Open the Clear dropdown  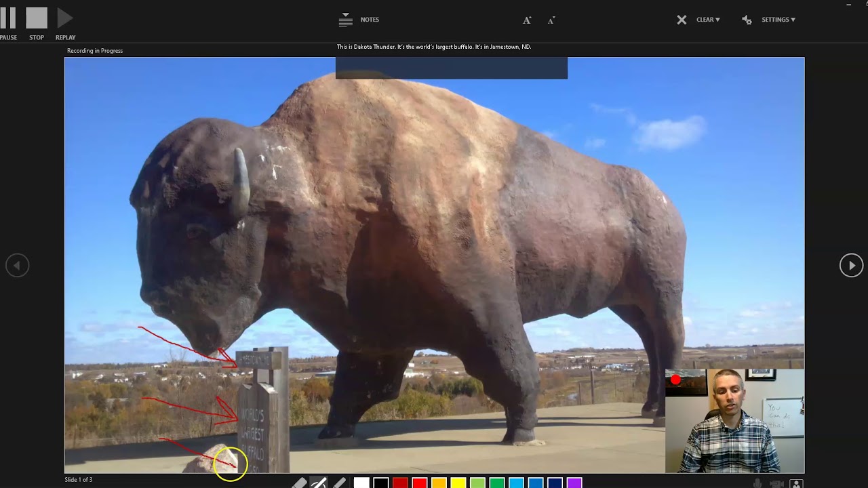pyautogui.click(x=708, y=20)
